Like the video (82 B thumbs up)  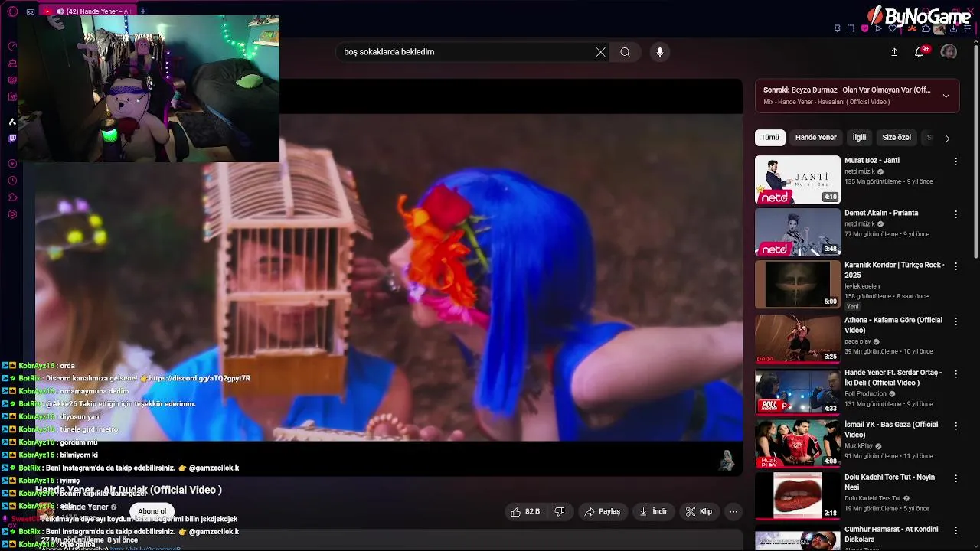[x=524, y=511]
